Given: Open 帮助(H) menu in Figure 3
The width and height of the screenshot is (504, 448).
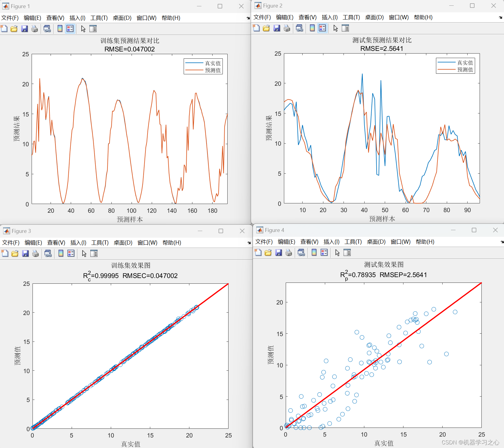Looking at the screenshot, I should coord(172,243).
